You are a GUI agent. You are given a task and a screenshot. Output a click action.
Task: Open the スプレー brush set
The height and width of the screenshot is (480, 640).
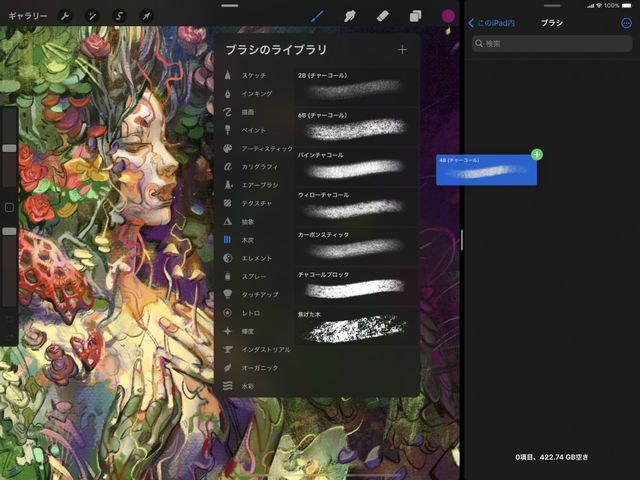pos(254,276)
